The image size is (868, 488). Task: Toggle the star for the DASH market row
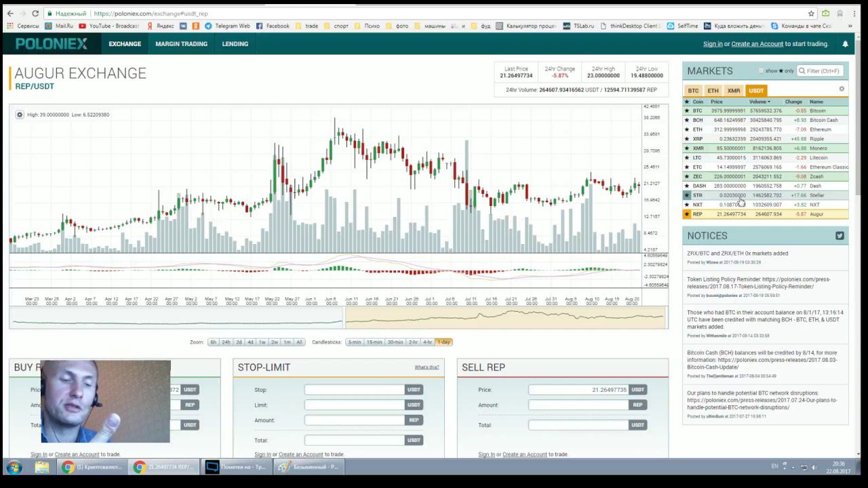click(687, 186)
